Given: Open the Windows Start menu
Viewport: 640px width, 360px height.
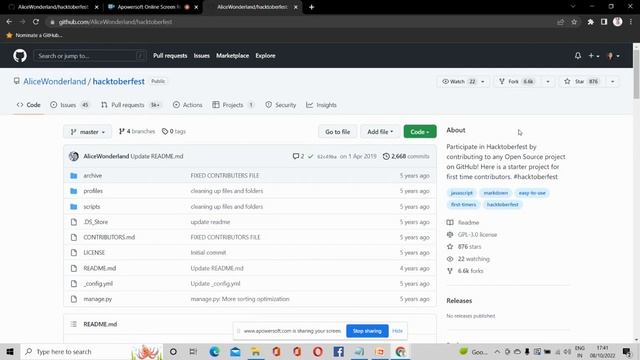Looking at the screenshot, I should [10, 351].
